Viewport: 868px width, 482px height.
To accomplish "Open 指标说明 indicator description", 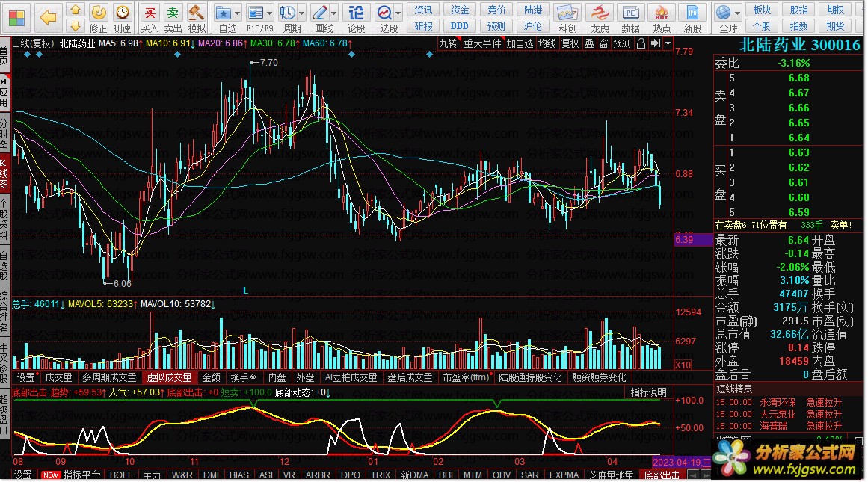I will 649,392.
